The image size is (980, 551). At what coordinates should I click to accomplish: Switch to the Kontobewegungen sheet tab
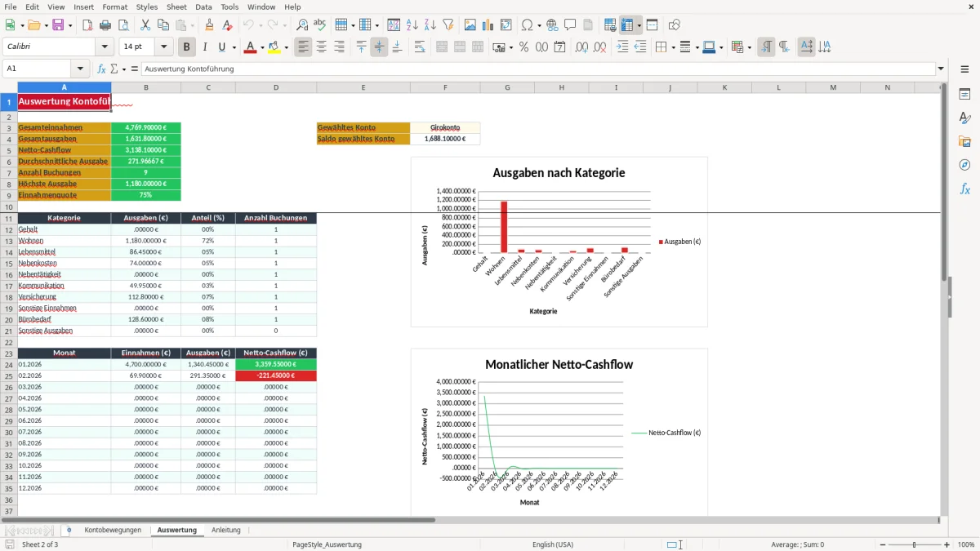113,530
